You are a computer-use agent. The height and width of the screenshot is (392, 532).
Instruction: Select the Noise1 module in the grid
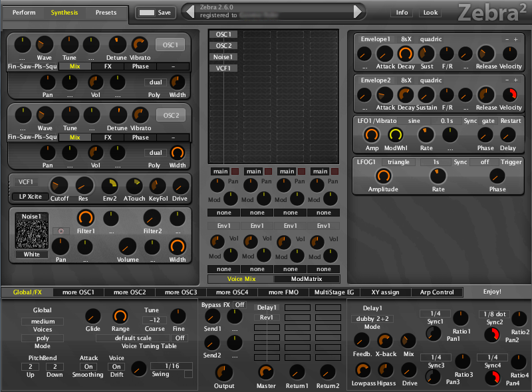point(223,57)
